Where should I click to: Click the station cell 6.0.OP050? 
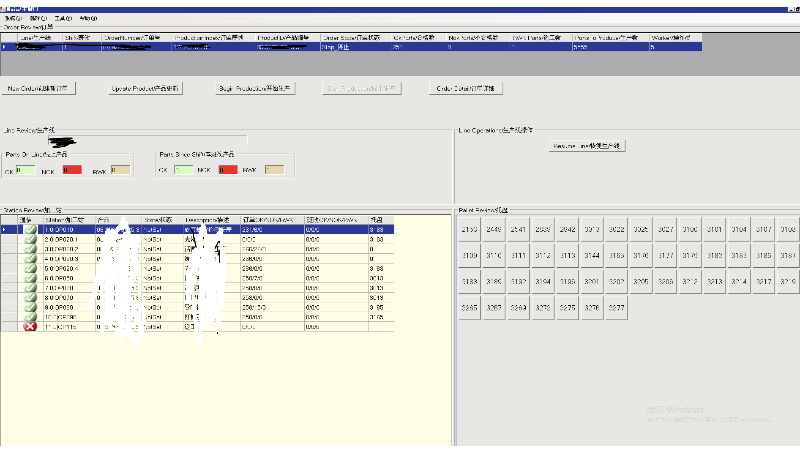[69, 278]
